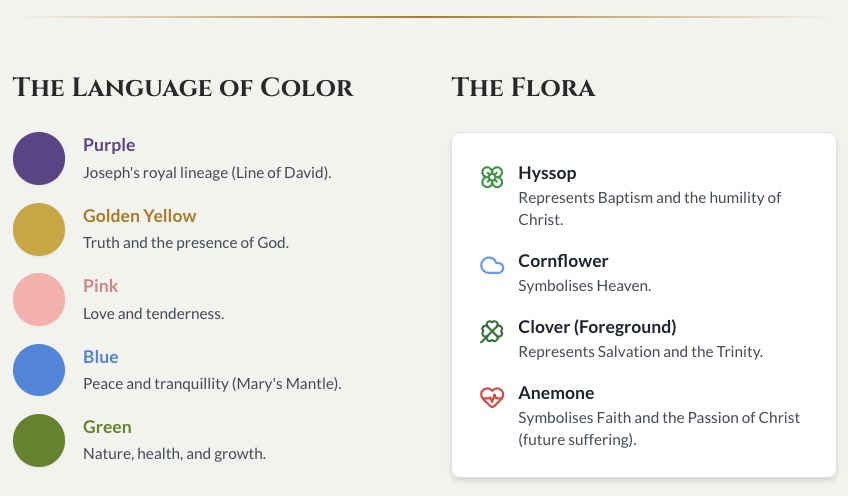848x496 pixels.
Task: Click the green color circle
Action: (39, 440)
